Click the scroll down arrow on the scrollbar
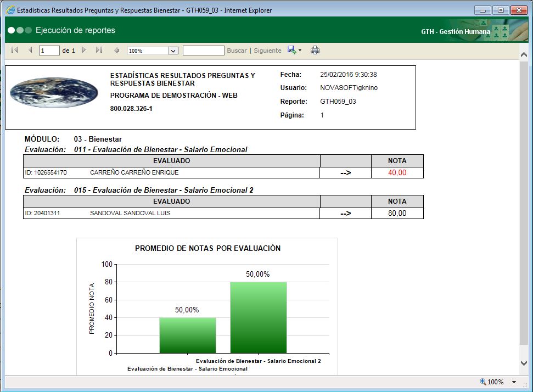Screen dimensions: 533x392 click(524, 363)
